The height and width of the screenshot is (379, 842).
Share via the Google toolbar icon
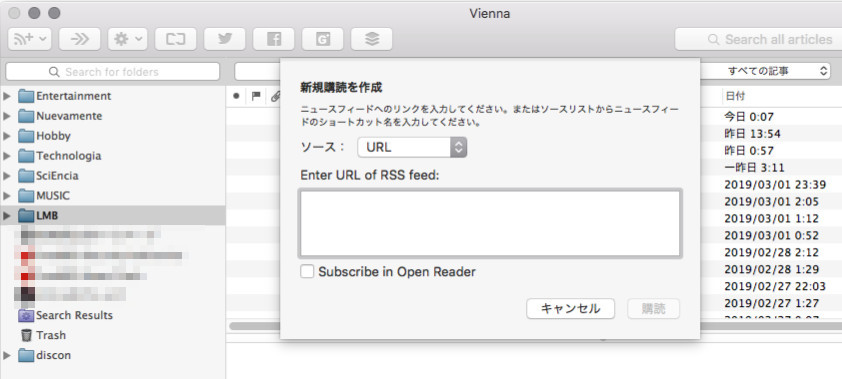click(x=323, y=39)
